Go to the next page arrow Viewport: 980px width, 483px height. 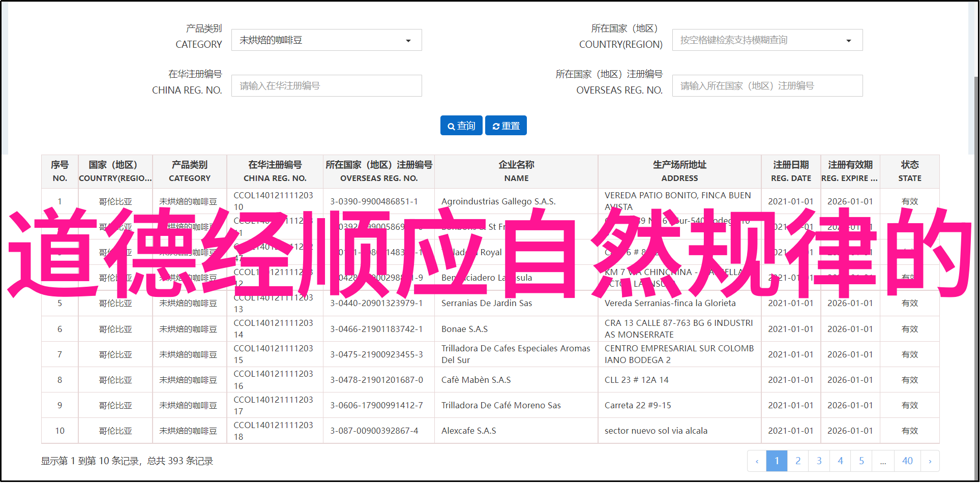coord(930,461)
